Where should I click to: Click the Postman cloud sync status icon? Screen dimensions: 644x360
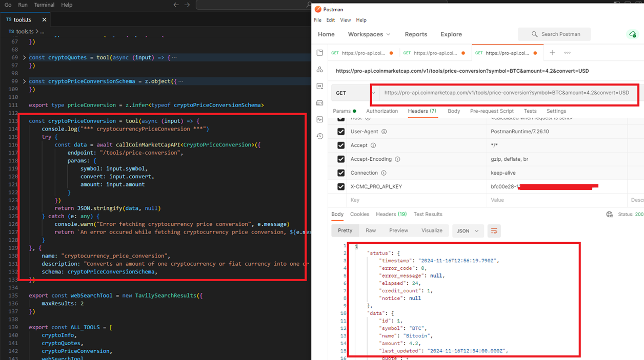click(633, 34)
